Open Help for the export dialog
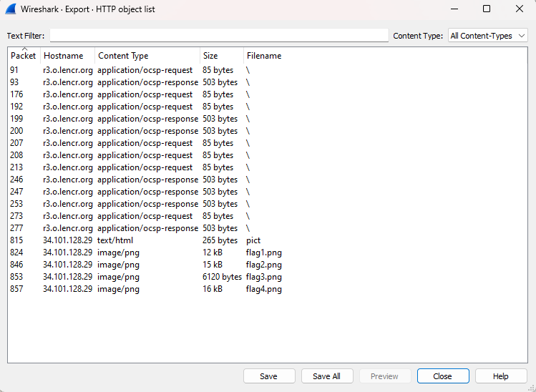This screenshot has width=536, height=392. click(x=500, y=376)
